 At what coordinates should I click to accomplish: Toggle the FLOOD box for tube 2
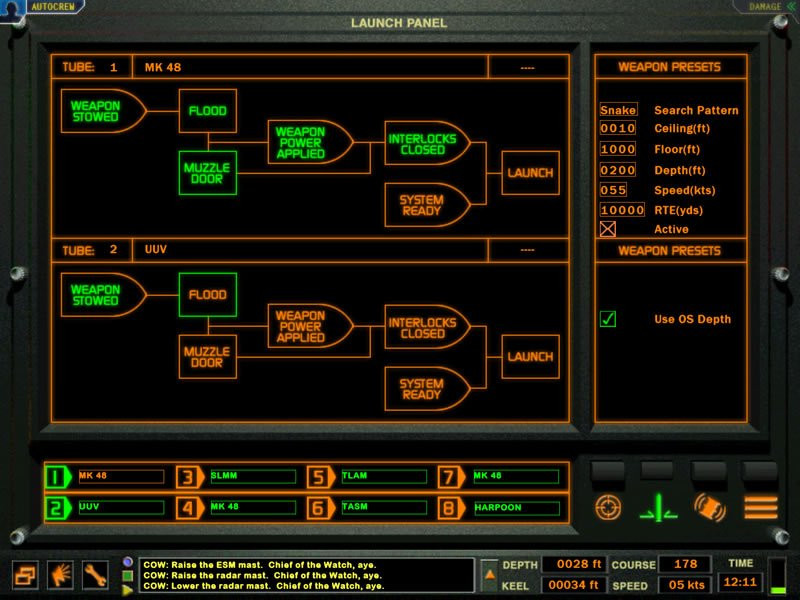point(208,295)
